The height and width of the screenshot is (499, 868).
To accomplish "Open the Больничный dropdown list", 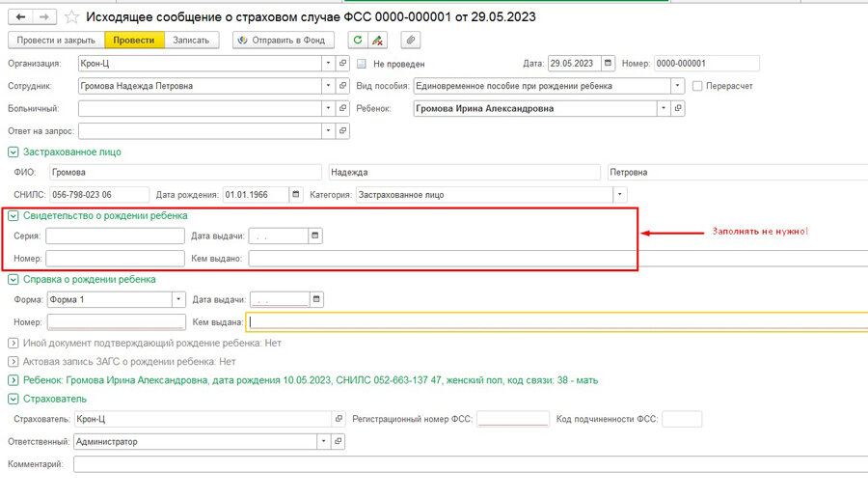I will click(328, 108).
